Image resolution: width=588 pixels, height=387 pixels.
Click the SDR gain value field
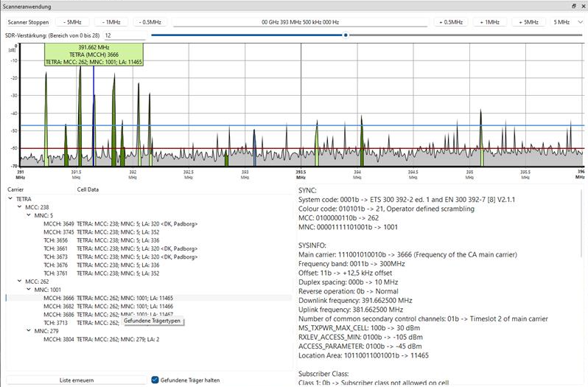coord(124,35)
